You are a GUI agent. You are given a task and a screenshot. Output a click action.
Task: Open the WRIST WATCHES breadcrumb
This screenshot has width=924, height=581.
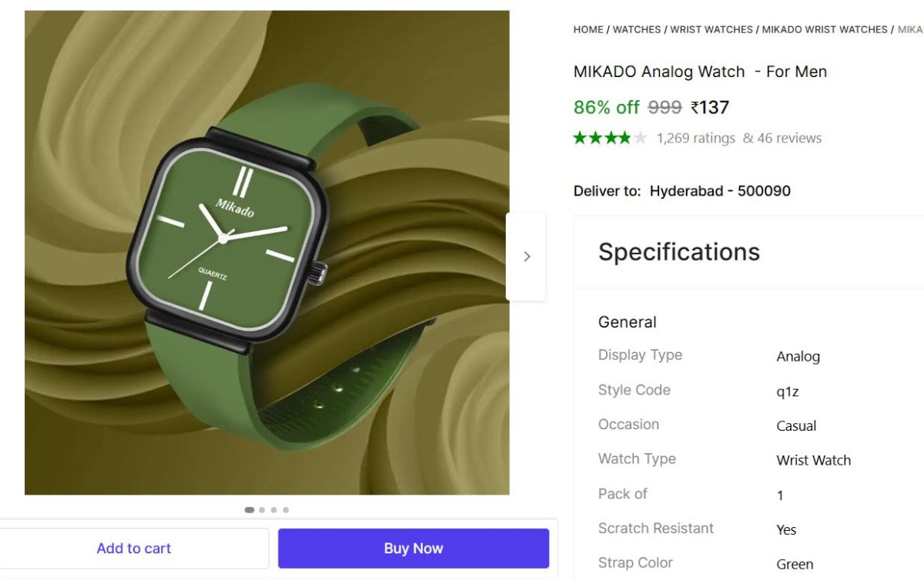pos(711,29)
